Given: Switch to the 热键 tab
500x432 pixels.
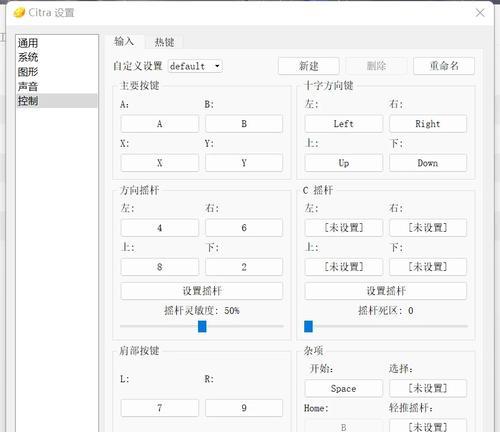Looking at the screenshot, I should pos(164,42).
